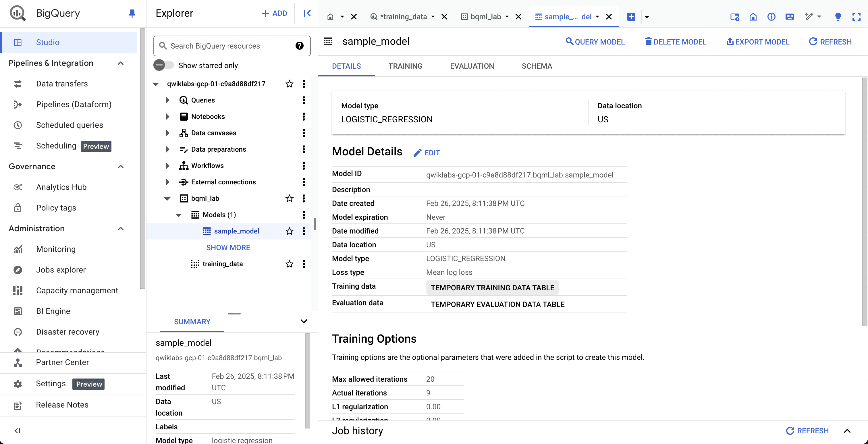This screenshot has height=444, width=868.
Task: Open Monitoring page
Action: coord(56,249)
